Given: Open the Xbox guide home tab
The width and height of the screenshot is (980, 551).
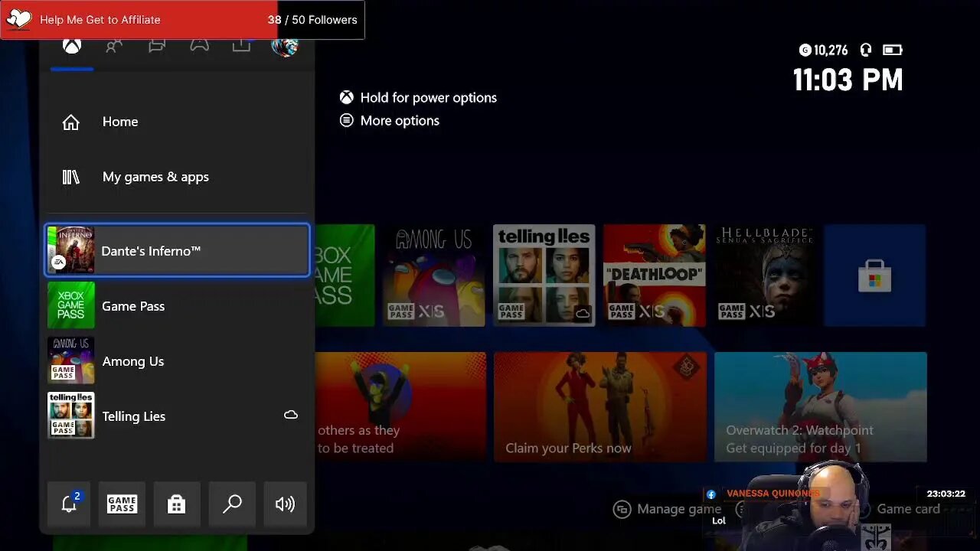Looking at the screenshot, I should (x=72, y=47).
